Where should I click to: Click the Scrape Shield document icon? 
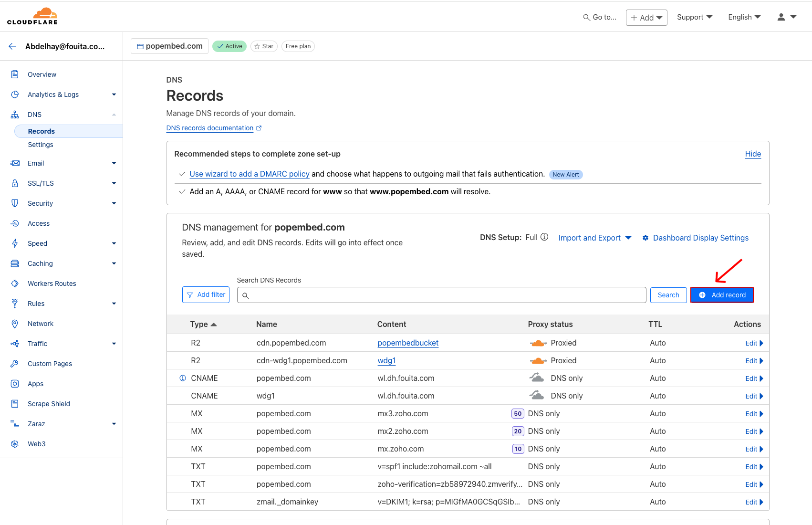tap(15, 404)
